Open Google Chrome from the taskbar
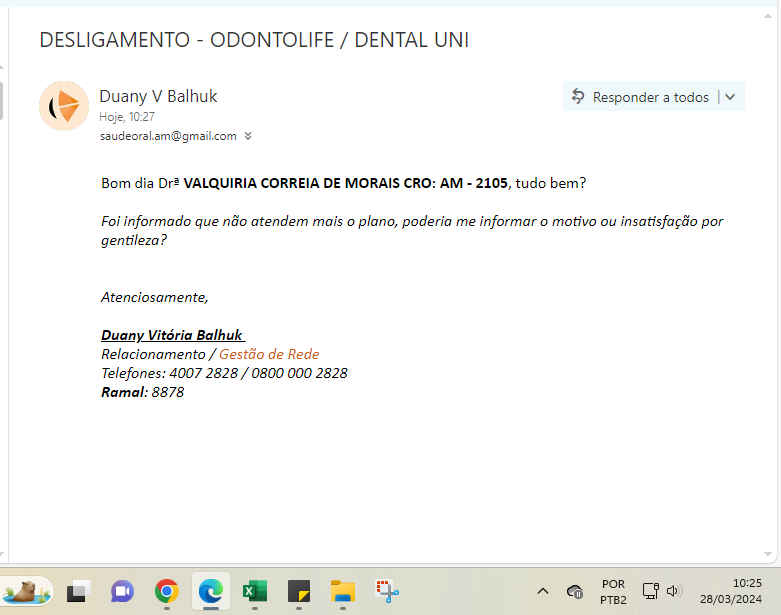 167,591
